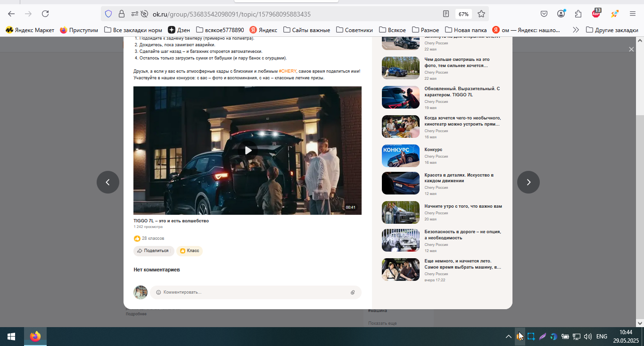Viewport: 644px width, 346px height.
Task: Like the post with Класс button
Action: click(190, 251)
